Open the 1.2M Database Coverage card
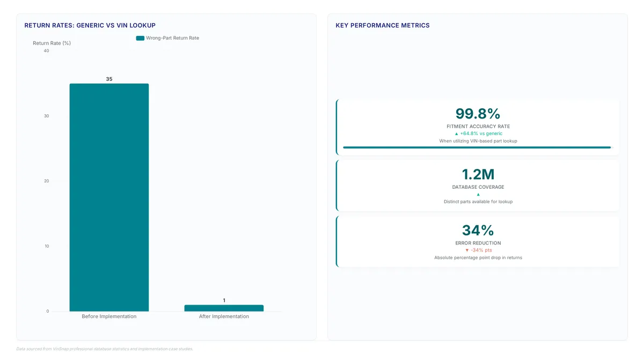The height and width of the screenshot is (362, 644). click(478, 186)
